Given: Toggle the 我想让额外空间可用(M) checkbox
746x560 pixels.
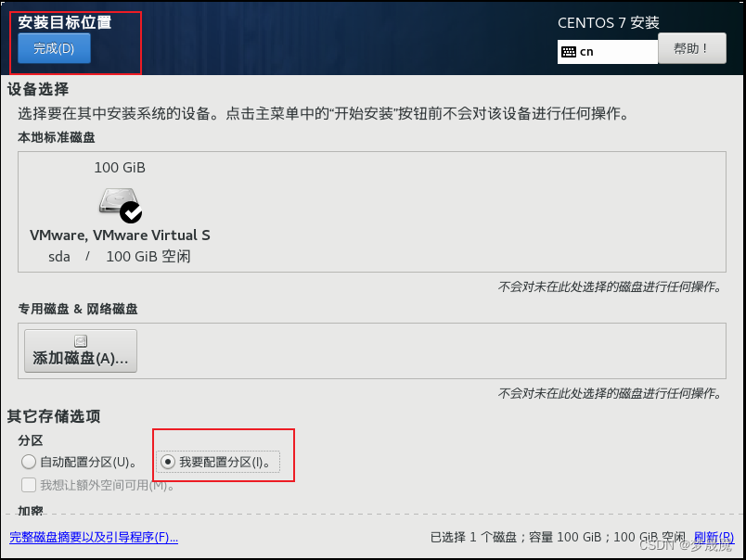Looking at the screenshot, I should point(29,485).
